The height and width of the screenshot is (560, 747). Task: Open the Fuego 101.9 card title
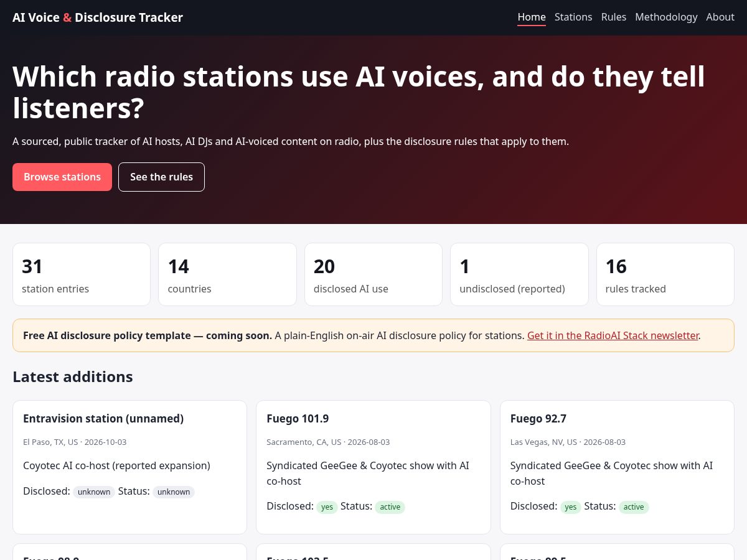[x=298, y=419]
